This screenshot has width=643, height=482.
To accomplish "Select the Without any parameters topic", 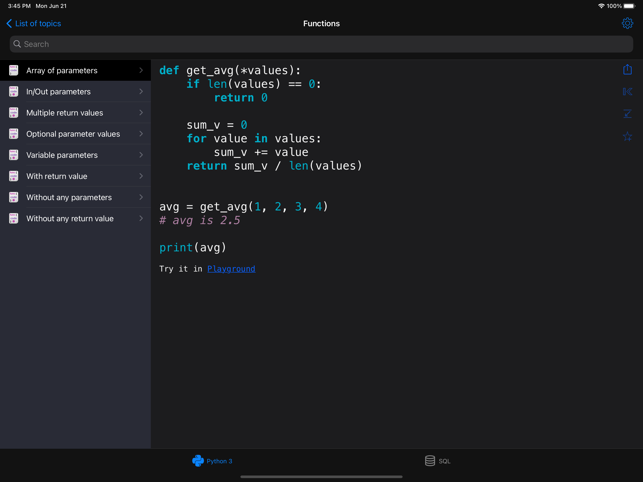I will [75, 197].
